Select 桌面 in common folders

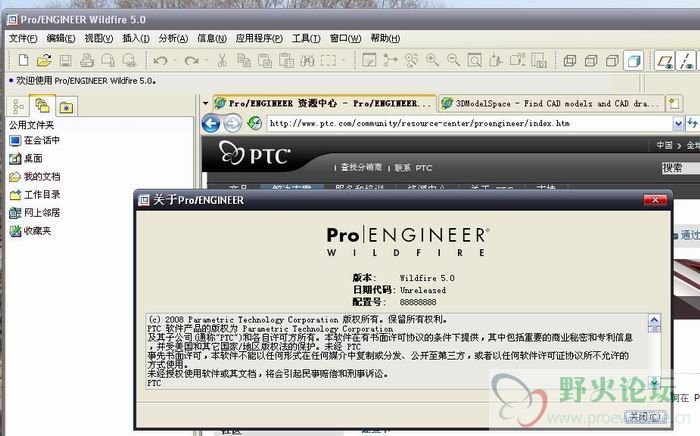point(26,158)
